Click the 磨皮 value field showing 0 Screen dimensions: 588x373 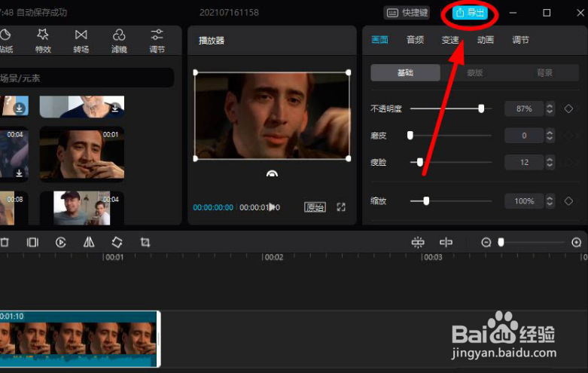coord(524,136)
